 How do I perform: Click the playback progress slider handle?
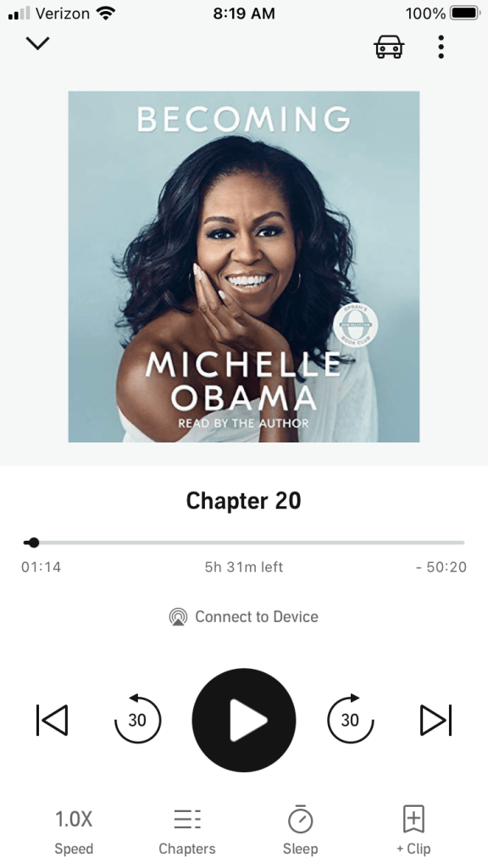(34, 542)
